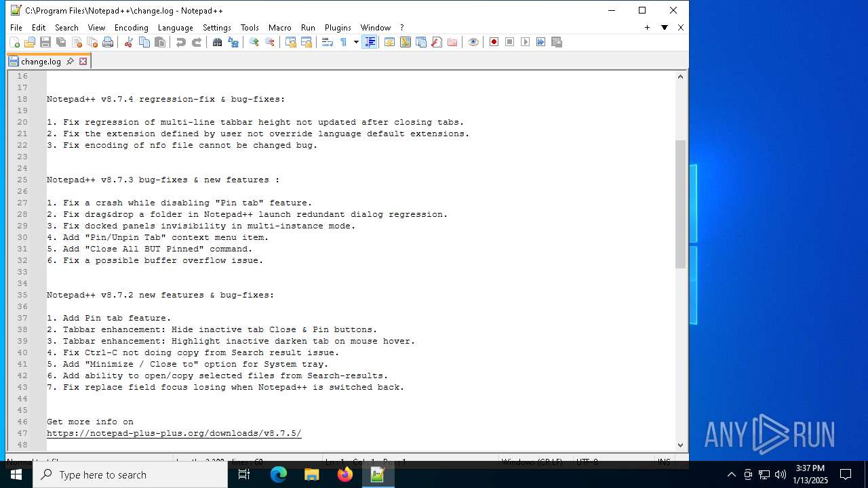The width and height of the screenshot is (868, 488).
Task: Toggle the Folder as Workspace icon
Action: pos(452,42)
